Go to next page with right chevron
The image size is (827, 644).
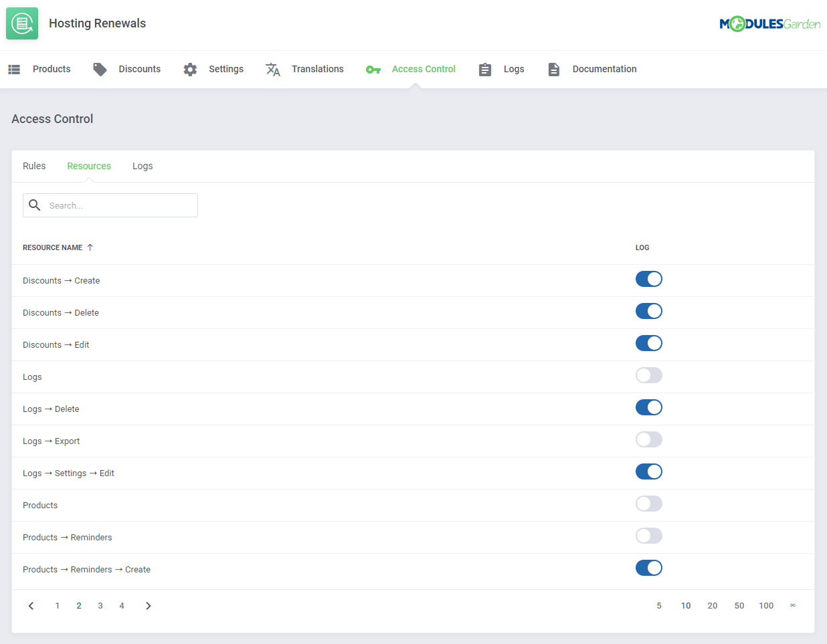pyautogui.click(x=149, y=606)
